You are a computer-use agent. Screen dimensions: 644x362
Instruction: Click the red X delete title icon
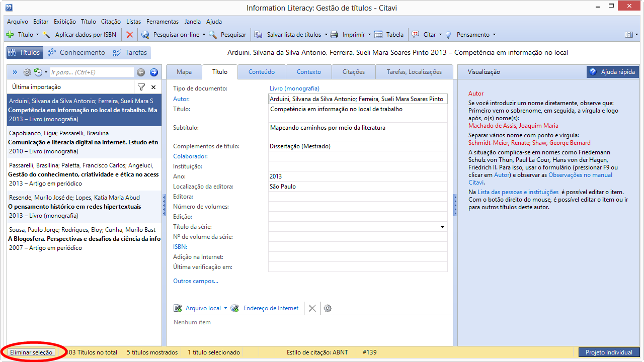130,35
